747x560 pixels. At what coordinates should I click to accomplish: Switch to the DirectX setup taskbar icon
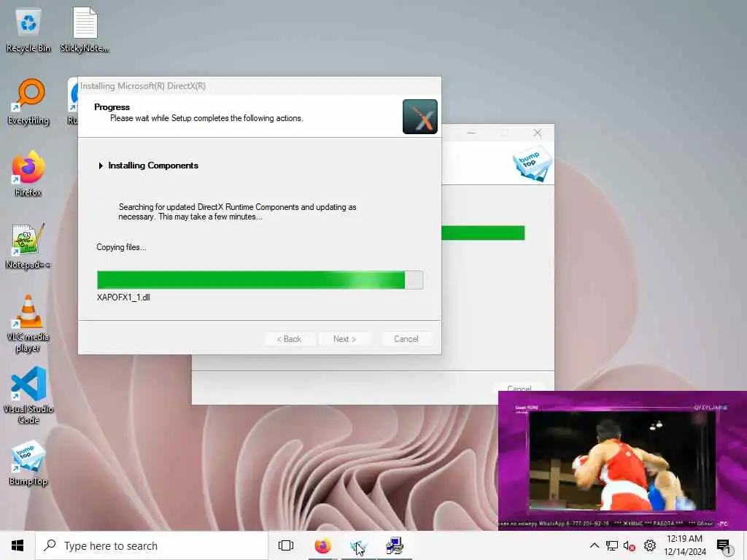395,545
